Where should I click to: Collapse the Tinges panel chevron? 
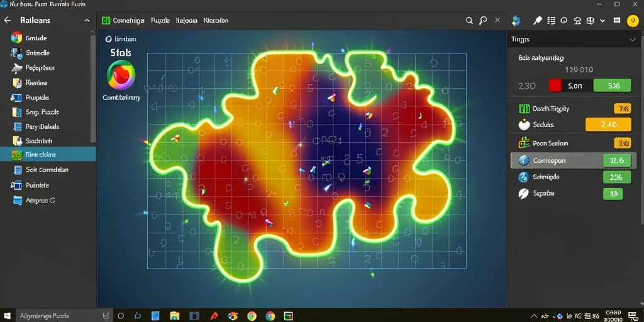coord(633,40)
